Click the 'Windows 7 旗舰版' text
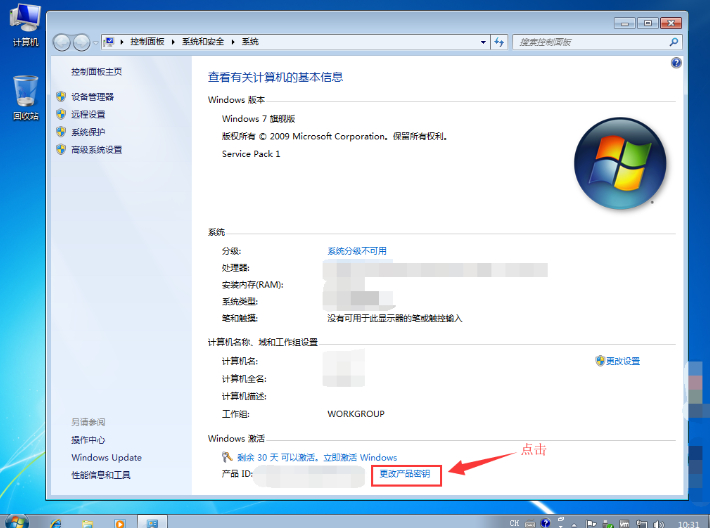710x528 pixels. (258, 119)
